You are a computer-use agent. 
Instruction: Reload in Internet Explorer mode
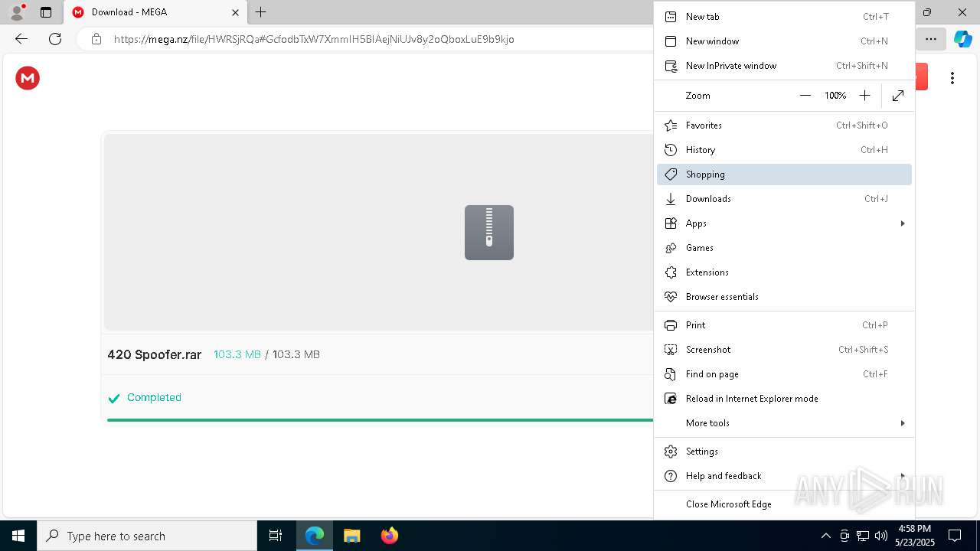coord(784,399)
